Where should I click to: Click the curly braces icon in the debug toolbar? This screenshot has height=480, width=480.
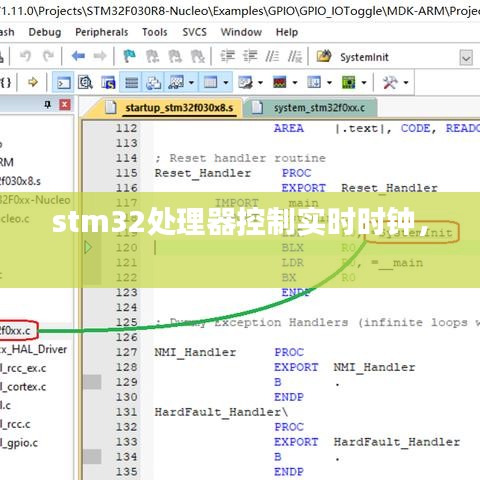[5, 82]
